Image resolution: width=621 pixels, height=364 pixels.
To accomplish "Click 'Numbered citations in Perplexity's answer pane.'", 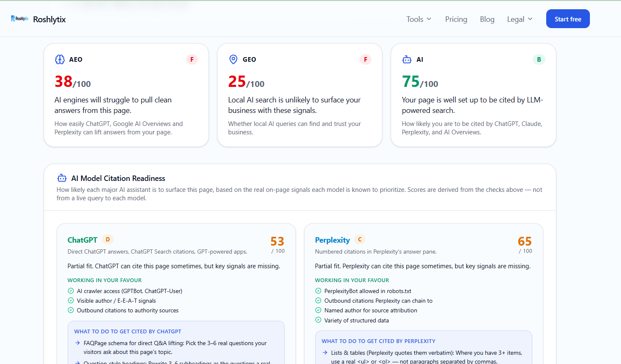I will click(x=376, y=252).
